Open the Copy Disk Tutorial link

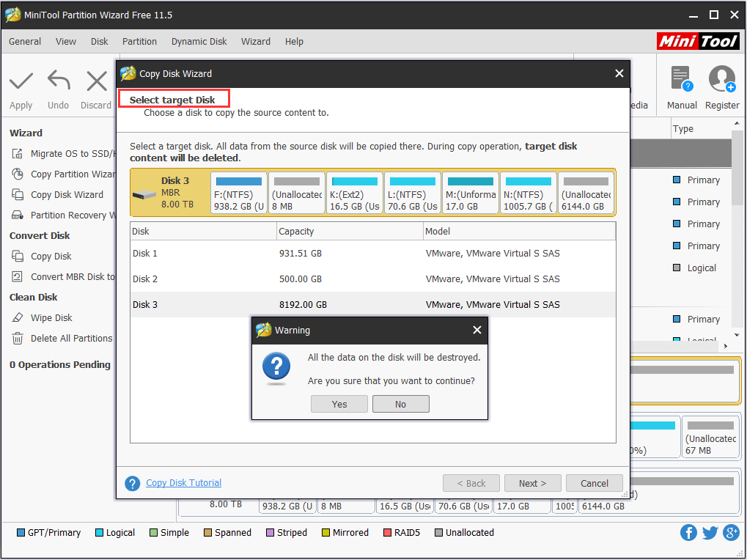click(184, 483)
